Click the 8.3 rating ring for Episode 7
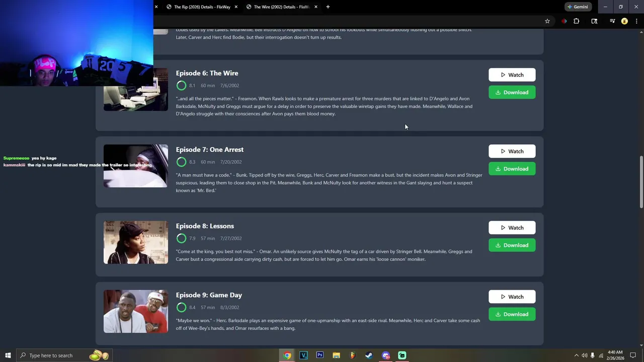This screenshot has height=362, width=644. pos(181,162)
